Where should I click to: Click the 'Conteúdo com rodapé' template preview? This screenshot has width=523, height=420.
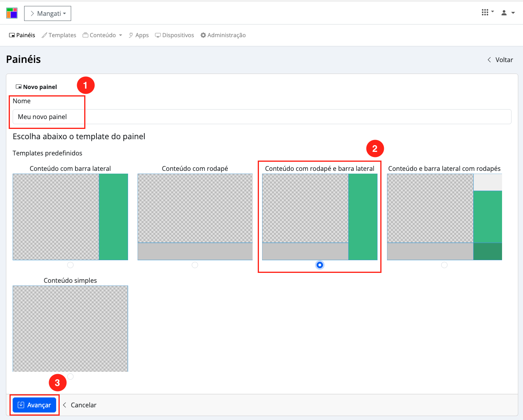point(195,217)
